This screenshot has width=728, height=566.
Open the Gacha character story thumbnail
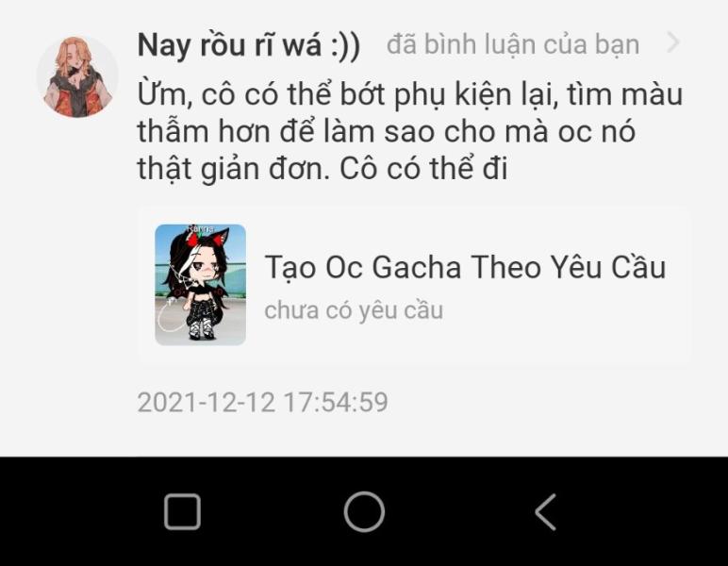point(200,285)
